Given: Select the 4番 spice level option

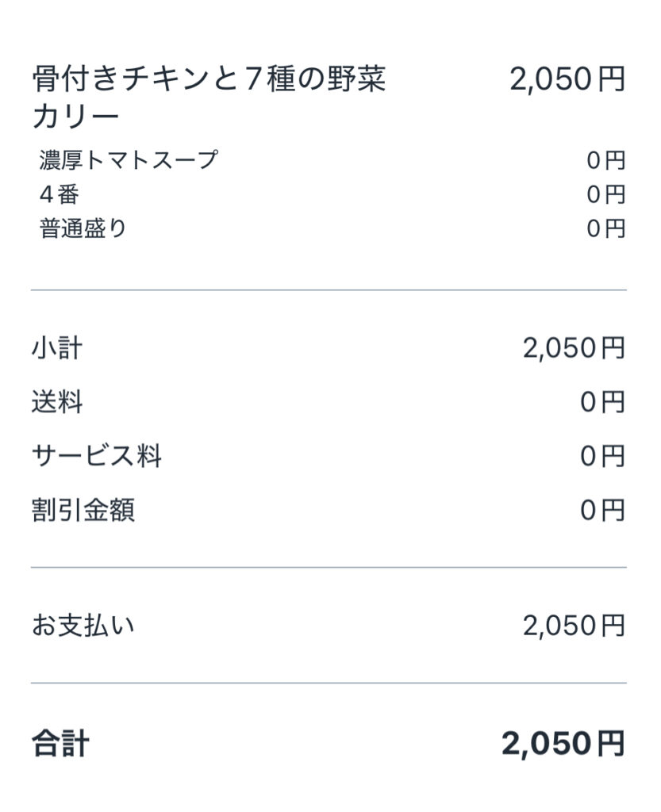Looking at the screenshot, I should click(x=59, y=194).
